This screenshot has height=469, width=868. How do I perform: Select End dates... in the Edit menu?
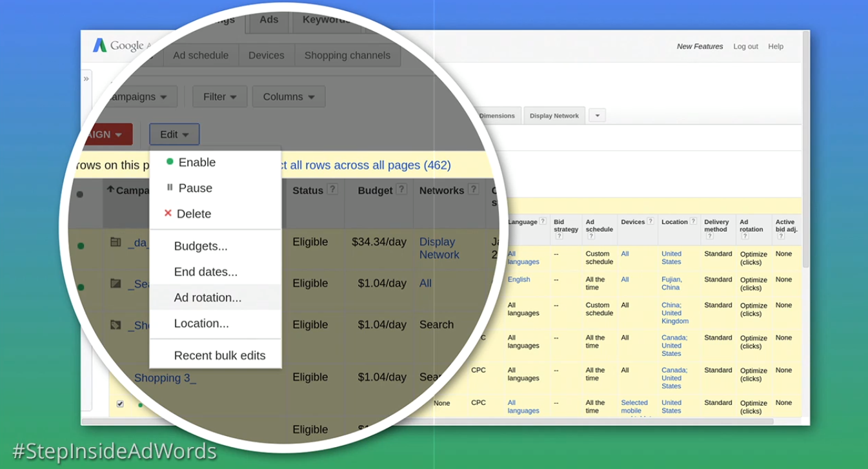tap(216, 272)
